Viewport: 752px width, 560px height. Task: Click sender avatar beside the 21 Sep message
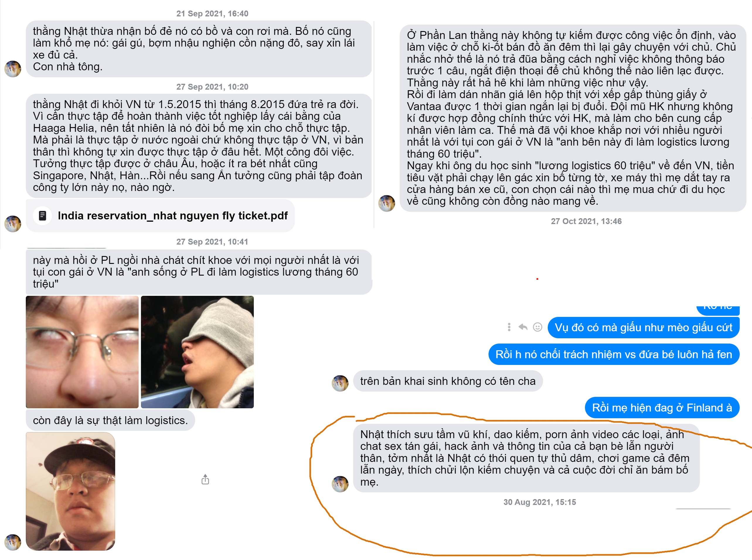tap(13, 69)
